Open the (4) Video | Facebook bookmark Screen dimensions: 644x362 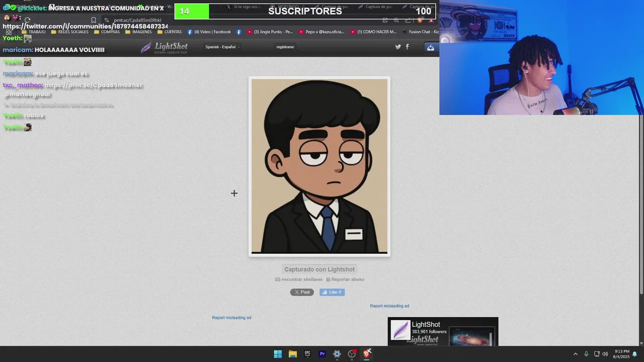(209, 32)
